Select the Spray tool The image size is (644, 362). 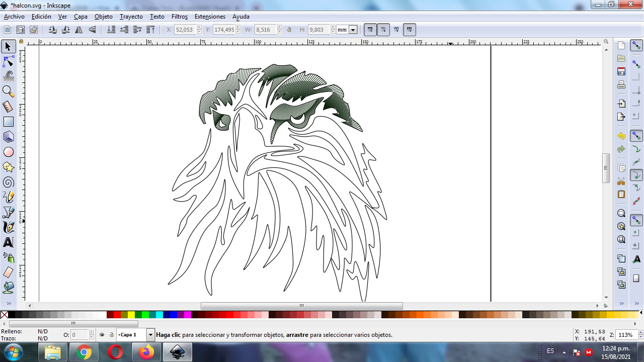[8, 257]
